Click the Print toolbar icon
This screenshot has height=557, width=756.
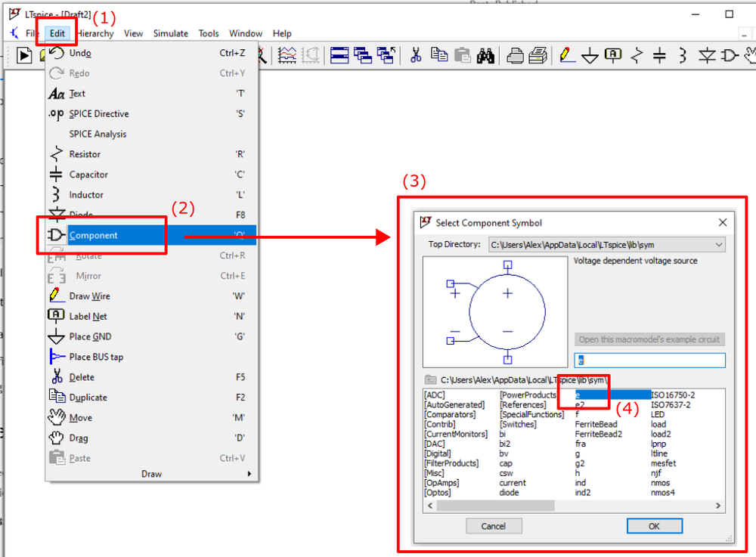(x=515, y=56)
